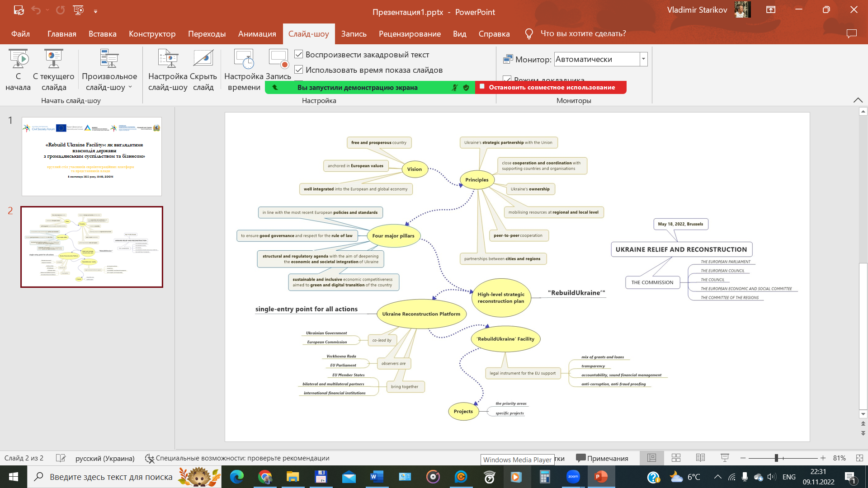Expand 'Произвольное слайд-шоу' dropdown
Image resolution: width=868 pixels, height=488 pixels.
(109, 70)
